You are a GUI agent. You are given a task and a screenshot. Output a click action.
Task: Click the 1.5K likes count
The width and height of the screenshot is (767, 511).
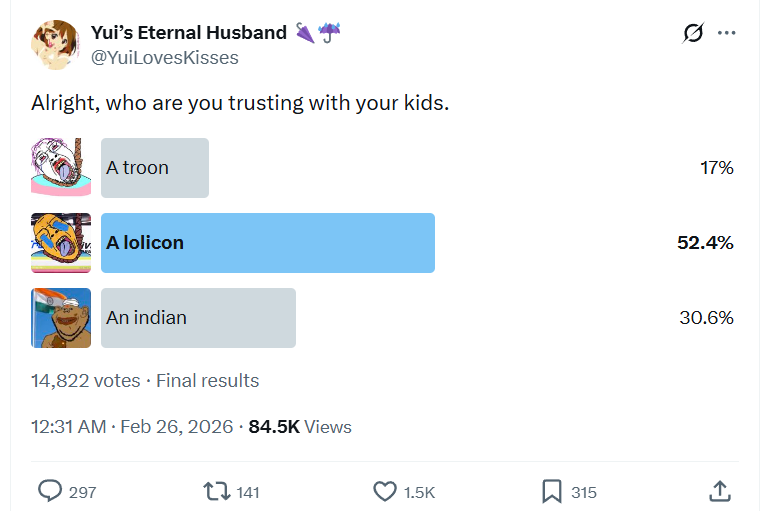[x=419, y=492]
